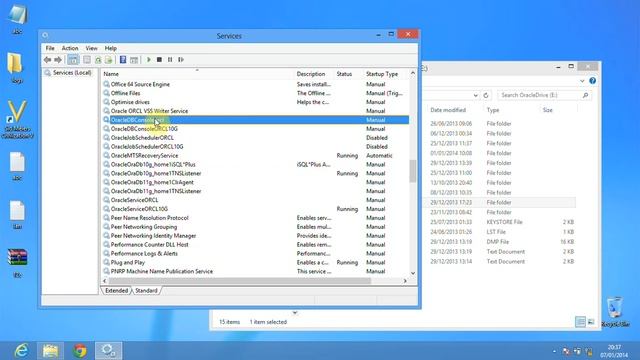Click the Export List toolbar icon
The width and height of the screenshot is (640, 360).
tap(109, 60)
